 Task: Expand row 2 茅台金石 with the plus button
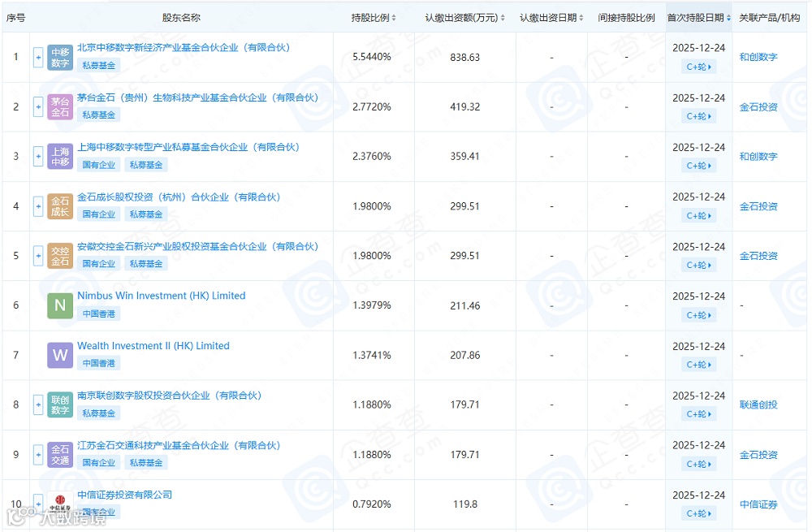point(38,106)
